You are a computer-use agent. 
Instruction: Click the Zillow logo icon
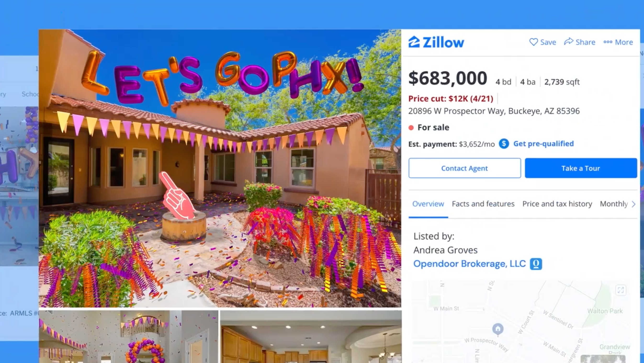pos(414,42)
